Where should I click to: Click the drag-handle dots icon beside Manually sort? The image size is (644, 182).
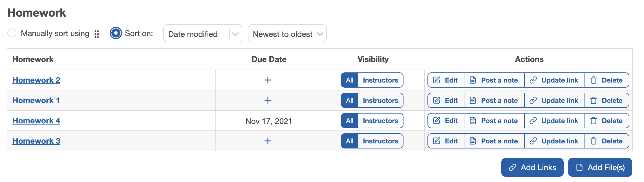(x=97, y=34)
